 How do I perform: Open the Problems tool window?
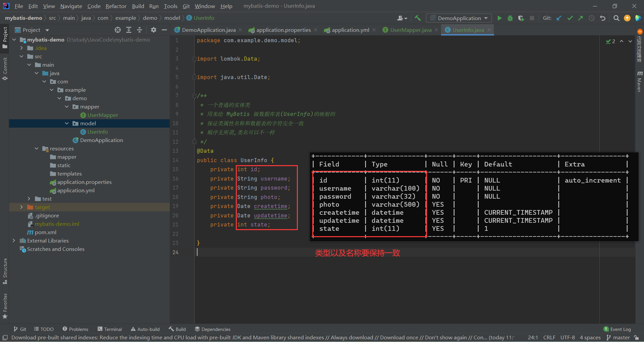tap(75, 329)
